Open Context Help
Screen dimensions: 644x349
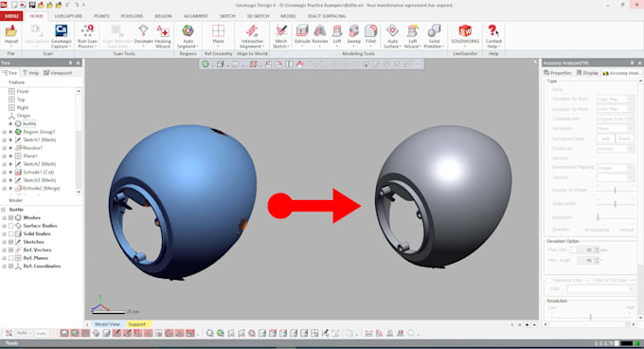[x=493, y=36]
